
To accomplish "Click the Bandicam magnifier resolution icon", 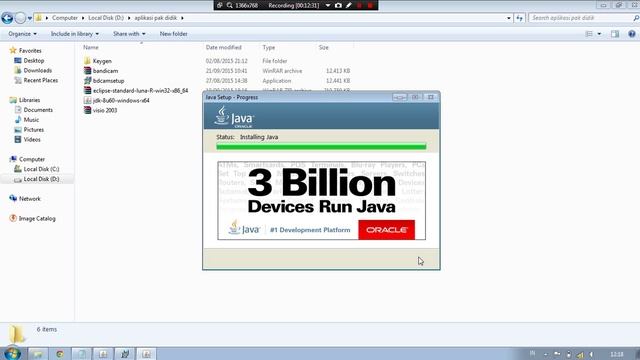I will pos(230,5).
